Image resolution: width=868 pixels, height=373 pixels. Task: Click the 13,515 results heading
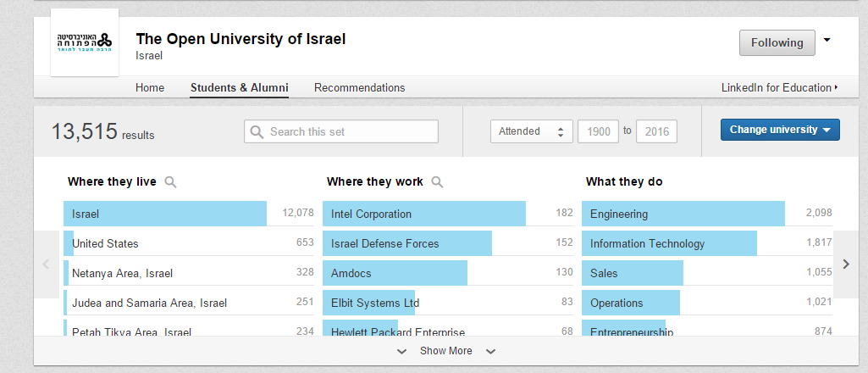103,132
